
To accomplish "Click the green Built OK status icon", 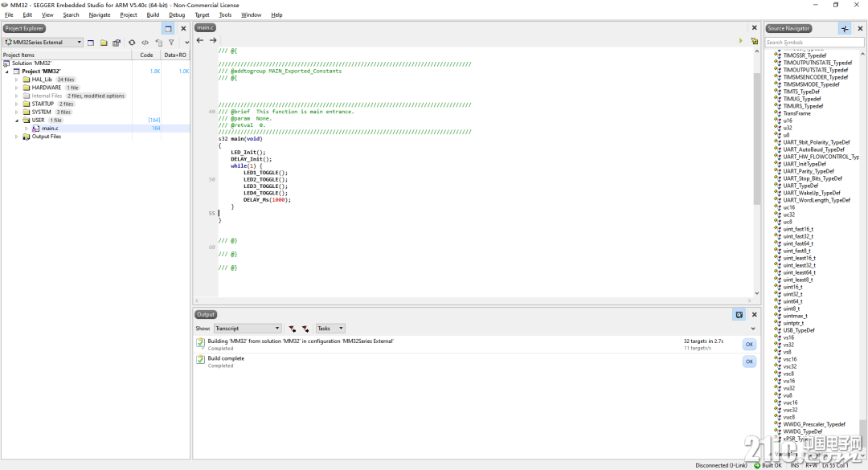I will point(757,465).
